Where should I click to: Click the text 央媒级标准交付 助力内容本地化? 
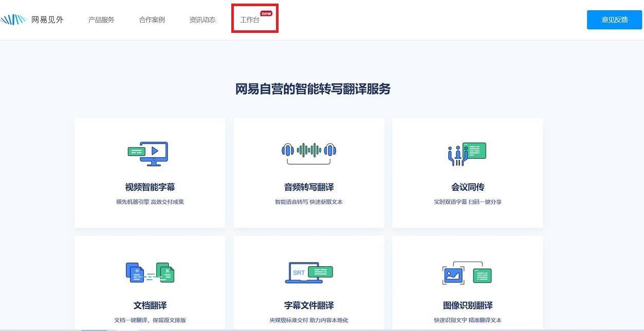(309, 320)
